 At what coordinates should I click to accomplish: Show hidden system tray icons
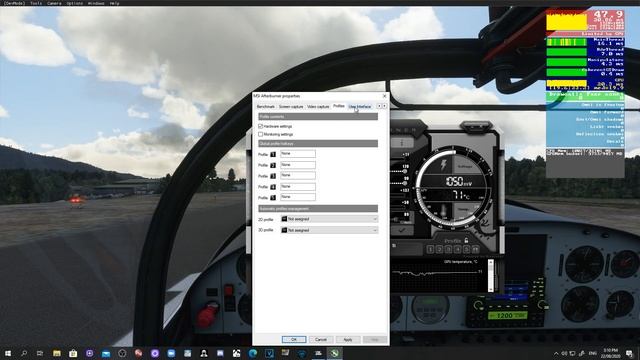click(x=556, y=353)
